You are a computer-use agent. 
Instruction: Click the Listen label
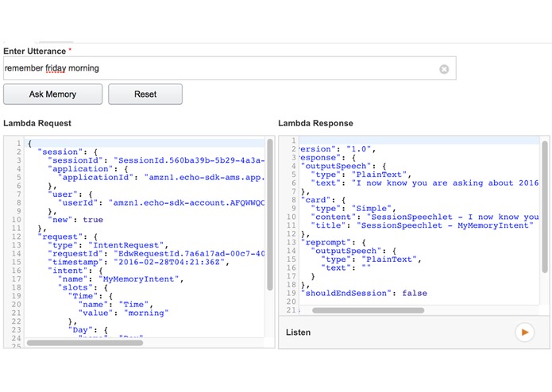pos(298,332)
